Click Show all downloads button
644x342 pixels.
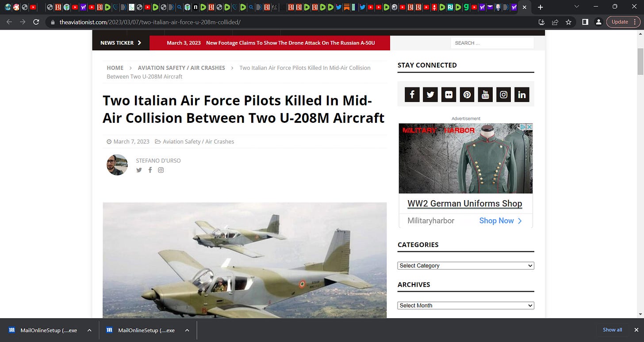pos(613,330)
